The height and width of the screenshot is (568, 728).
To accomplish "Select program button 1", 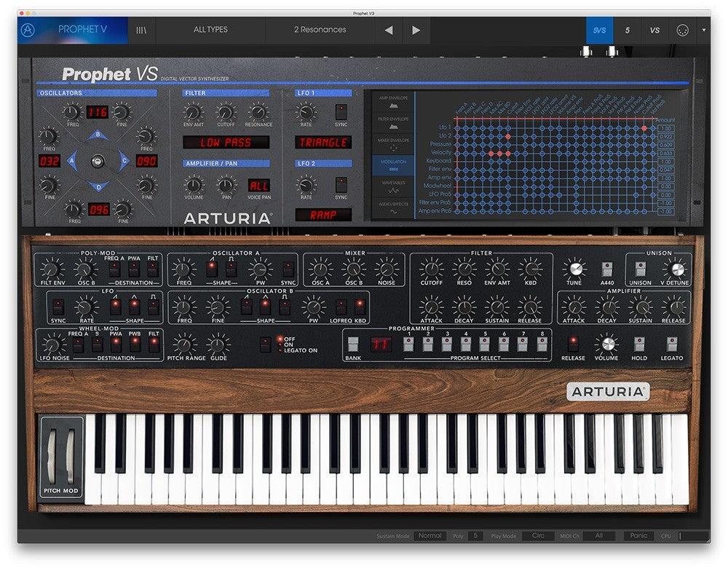I will pyautogui.click(x=408, y=344).
